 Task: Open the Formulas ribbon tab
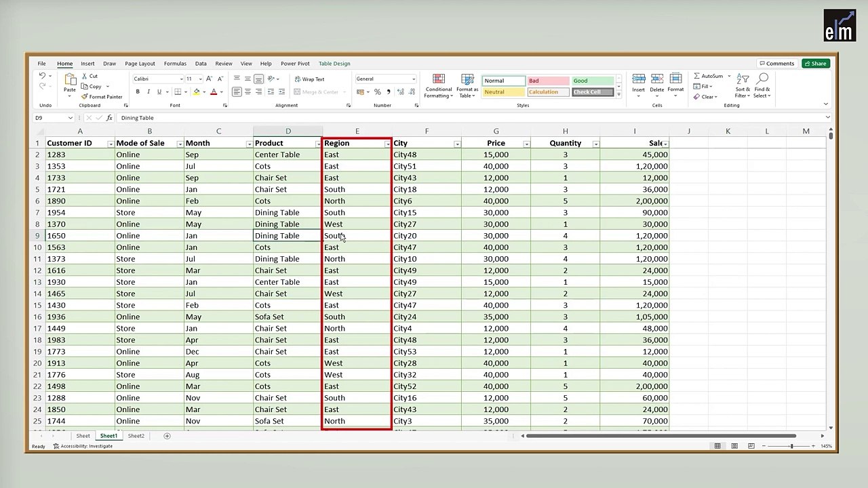click(175, 64)
